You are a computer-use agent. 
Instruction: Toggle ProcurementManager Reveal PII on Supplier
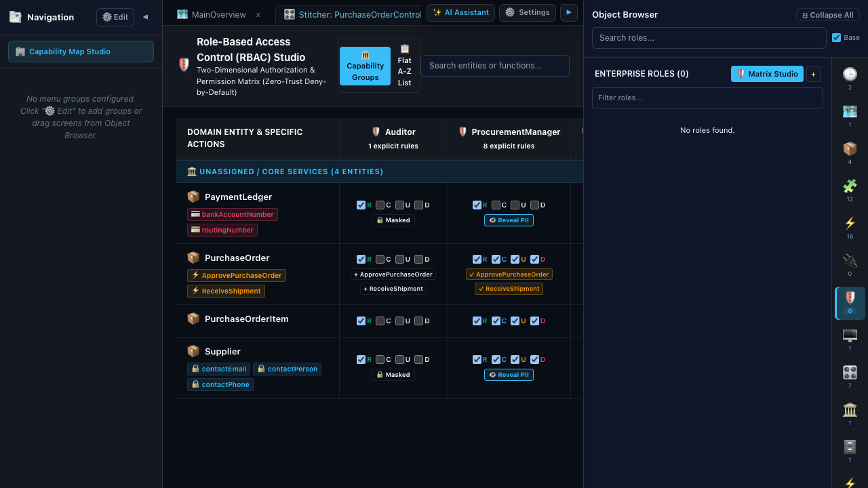(x=509, y=375)
